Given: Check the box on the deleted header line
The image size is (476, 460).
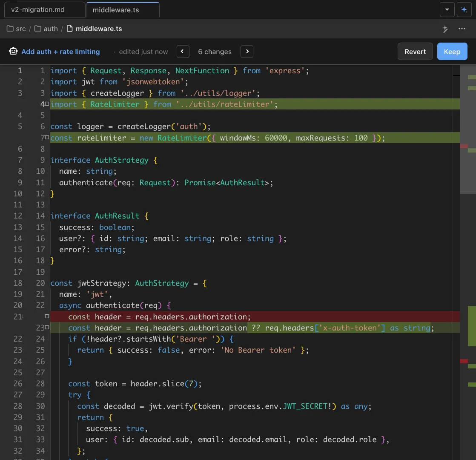Looking at the screenshot, I should click(47, 316).
